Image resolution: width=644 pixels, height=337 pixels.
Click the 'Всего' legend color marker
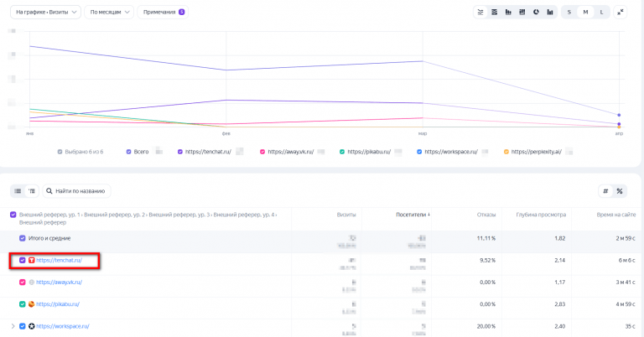point(128,152)
